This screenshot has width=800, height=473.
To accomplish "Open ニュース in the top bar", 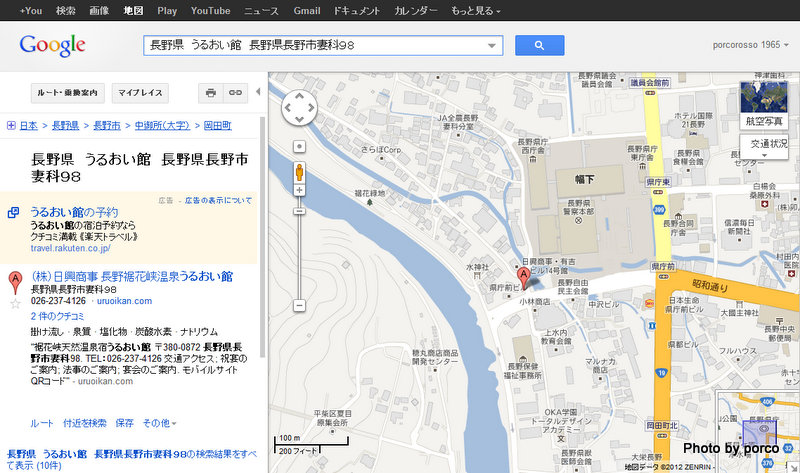I will (x=261, y=11).
